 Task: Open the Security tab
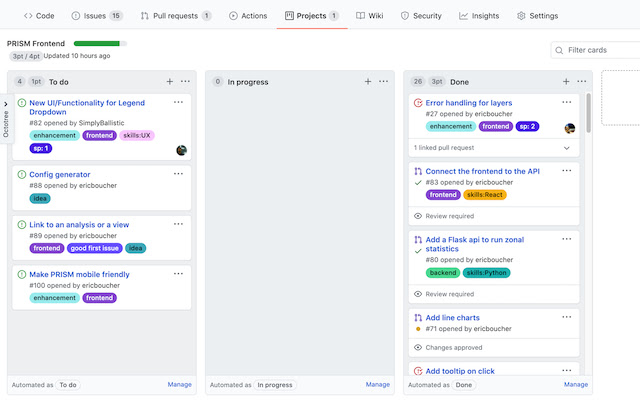[421, 16]
